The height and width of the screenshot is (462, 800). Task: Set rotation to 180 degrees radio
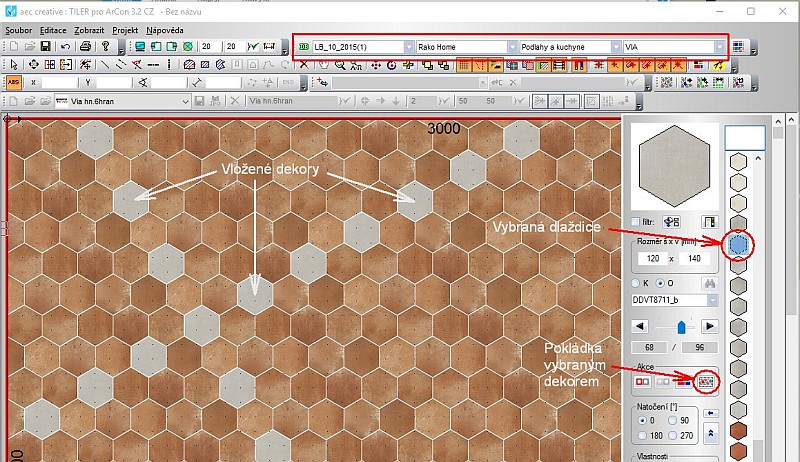tap(642, 435)
